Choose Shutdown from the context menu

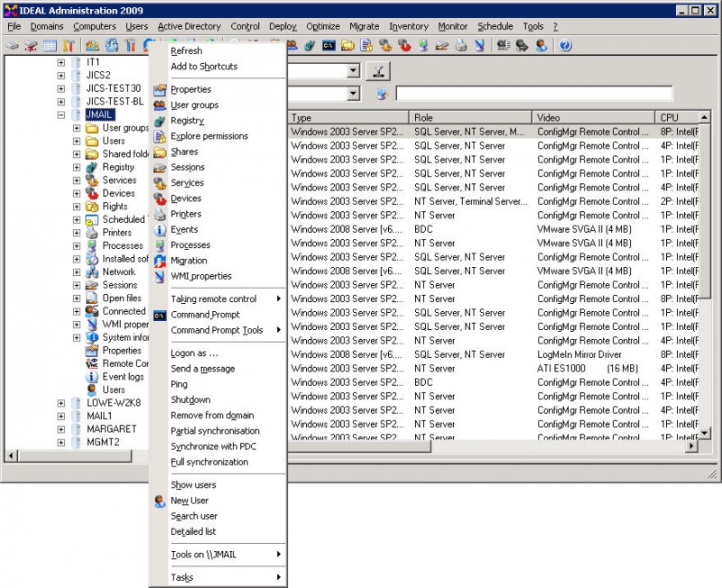coord(190,400)
